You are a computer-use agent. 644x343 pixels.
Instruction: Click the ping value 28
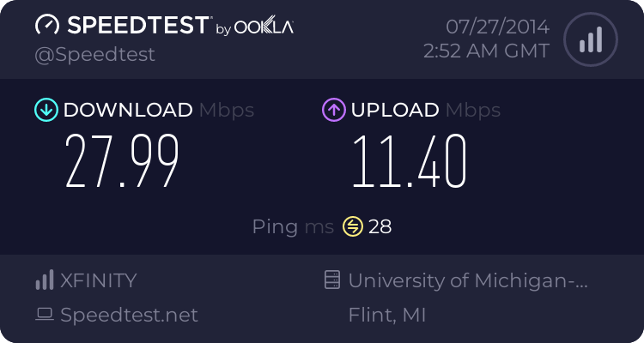click(380, 226)
